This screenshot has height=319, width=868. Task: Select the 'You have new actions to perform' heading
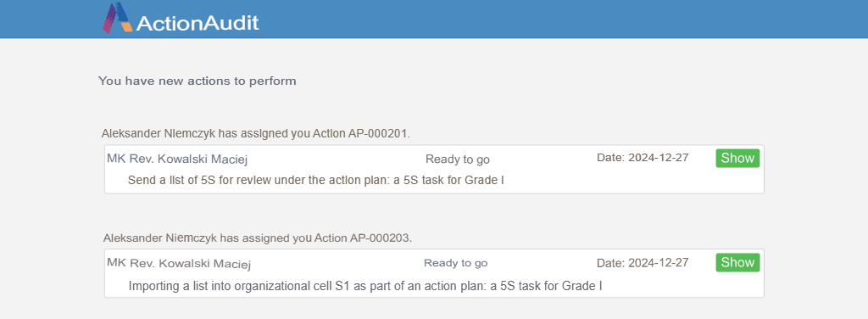click(197, 81)
